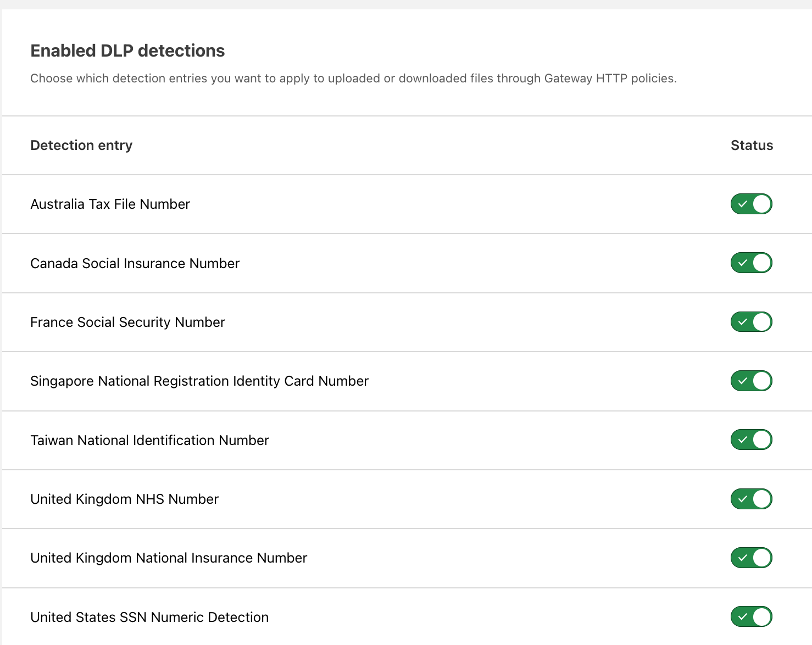The width and height of the screenshot is (812, 645).
Task: Turn off United Kingdom NHS Number toggle
Action: click(751, 499)
